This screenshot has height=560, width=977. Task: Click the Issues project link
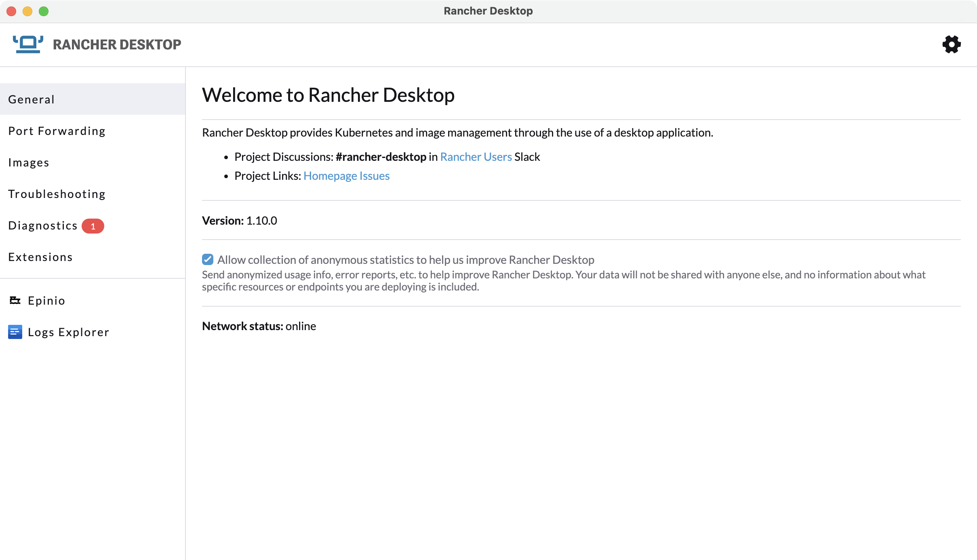pos(376,175)
